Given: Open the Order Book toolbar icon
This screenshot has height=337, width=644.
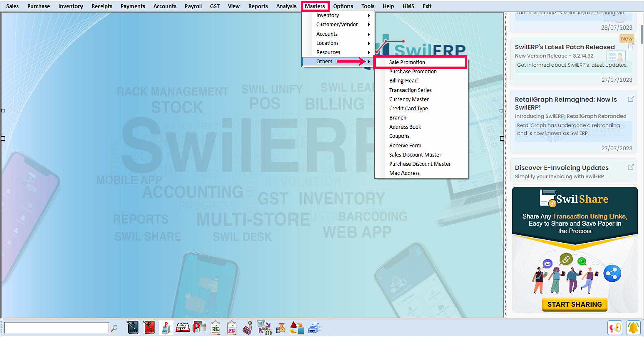Looking at the screenshot, I should (183, 328).
